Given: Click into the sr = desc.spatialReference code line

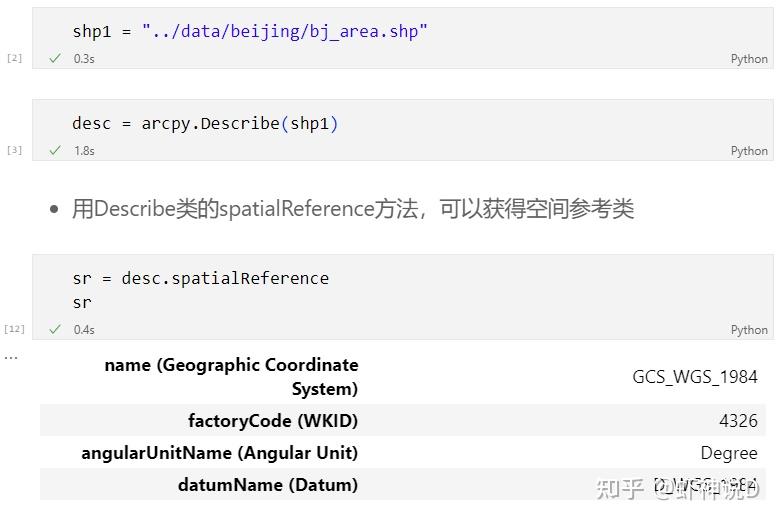Looking at the screenshot, I should pos(200,278).
